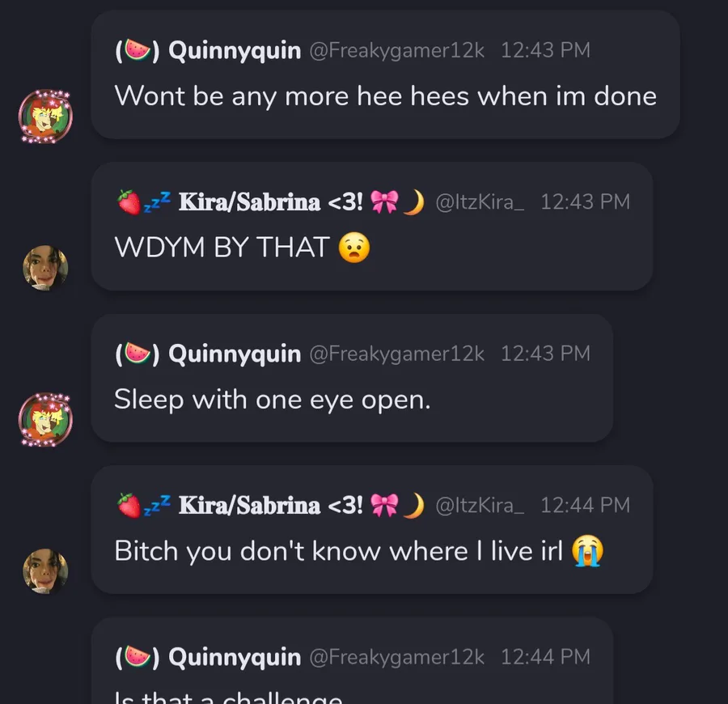Click the 12:43 PM timestamp on top message

[x=545, y=50]
